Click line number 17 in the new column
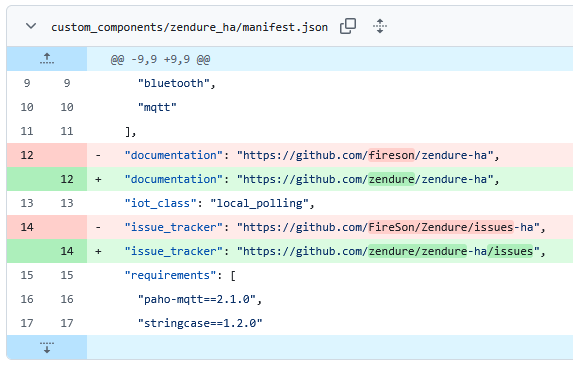573x369 pixels. (x=67, y=323)
